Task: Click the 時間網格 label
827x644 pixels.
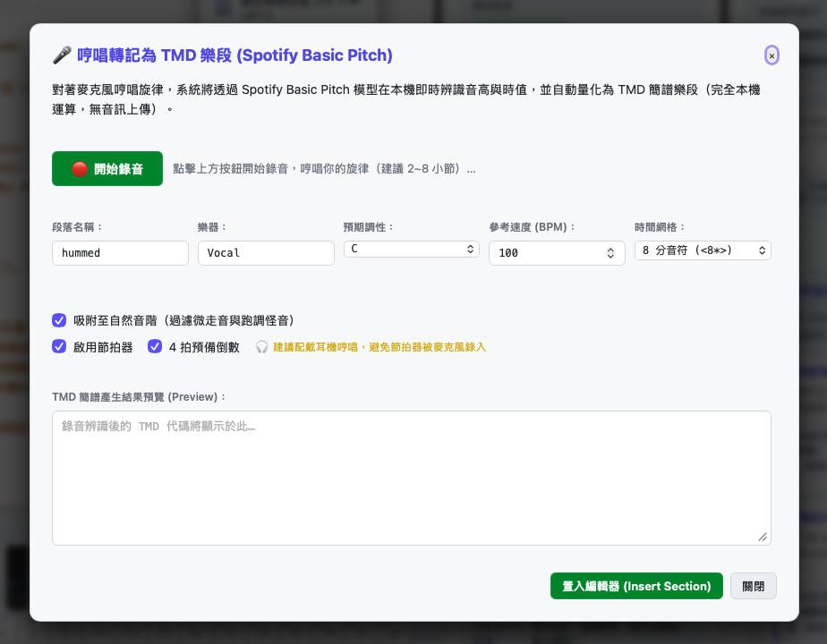Action: 660,227
